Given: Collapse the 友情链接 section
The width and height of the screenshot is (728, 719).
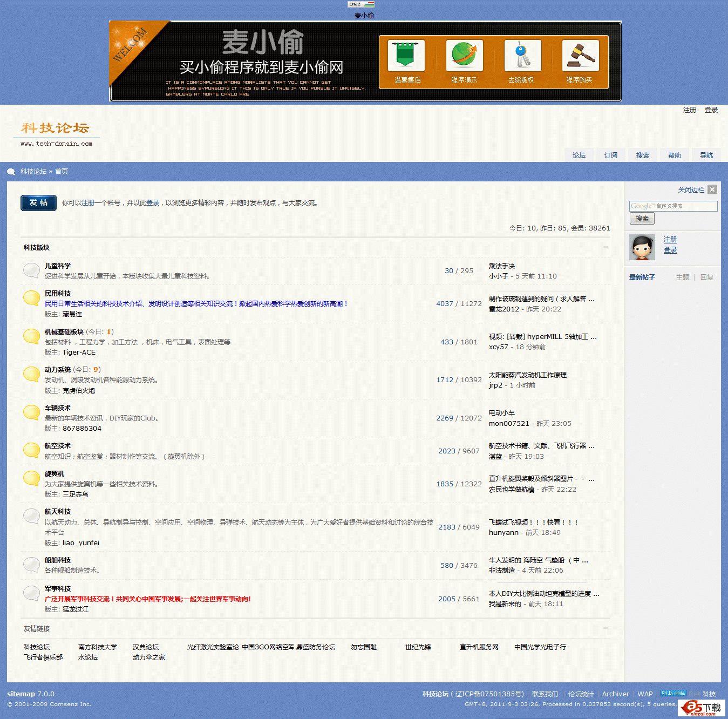Looking at the screenshot, I should coord(604,628).
